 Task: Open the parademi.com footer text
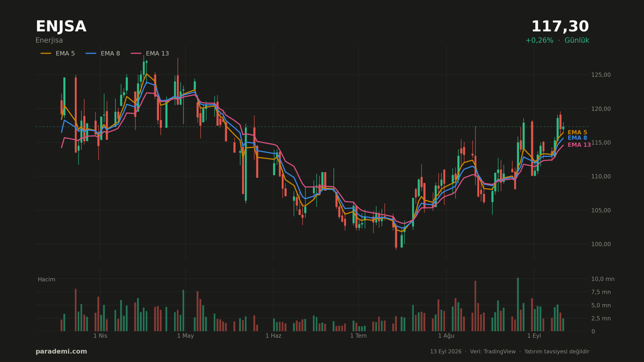pos(61,352)
